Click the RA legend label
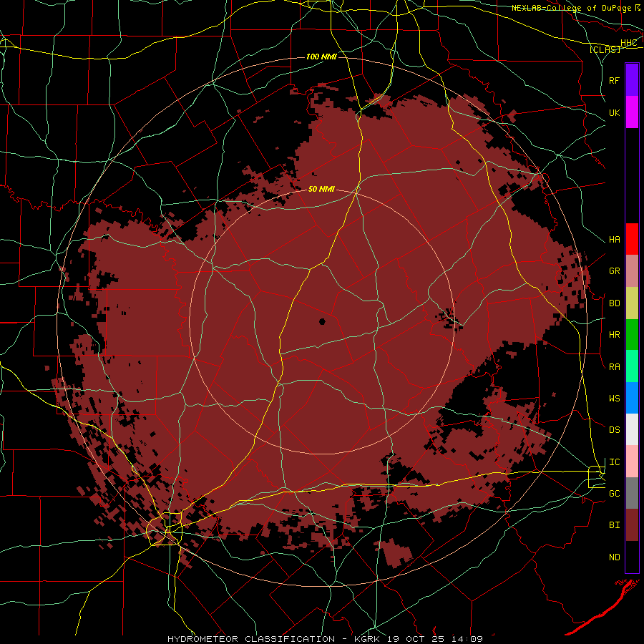Viewport: 644px width, 644px height. [614, 367]
